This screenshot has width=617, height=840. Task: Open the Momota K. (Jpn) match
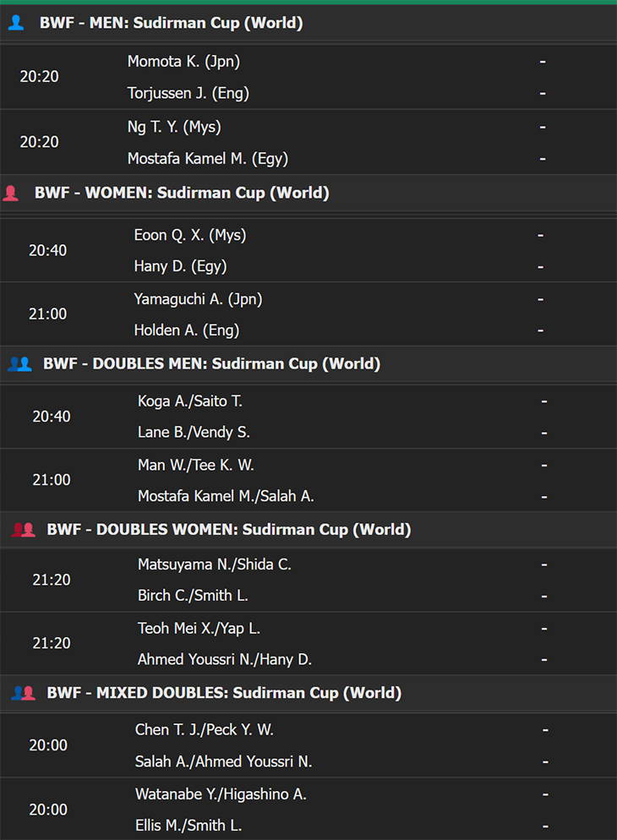308,77
